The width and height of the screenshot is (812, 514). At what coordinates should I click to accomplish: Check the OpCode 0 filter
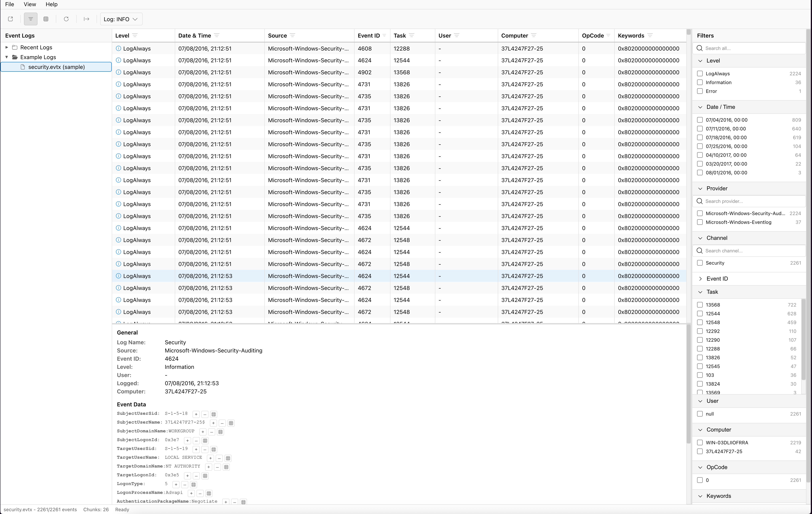point(700,480)
